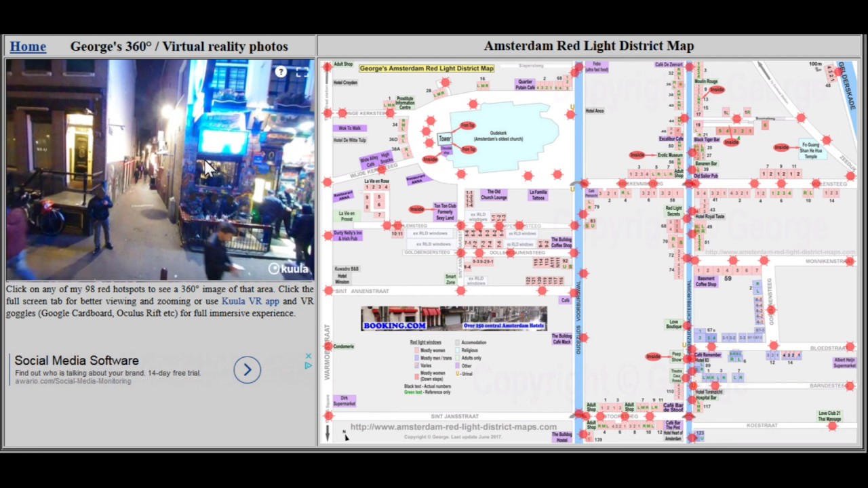The image size is (868, 488).
Task: Click hotspot at Barndesteeg street label
Action: [x=850, y=385]
